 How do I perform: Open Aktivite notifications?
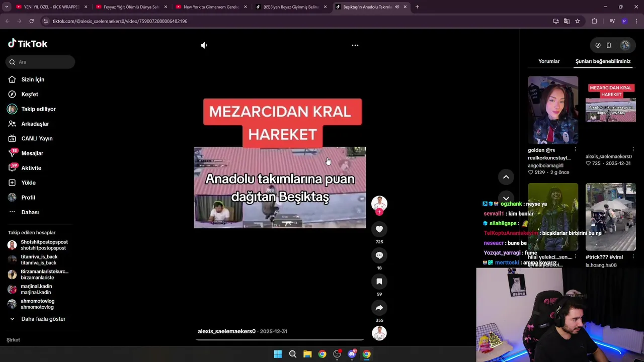(31, 168)
